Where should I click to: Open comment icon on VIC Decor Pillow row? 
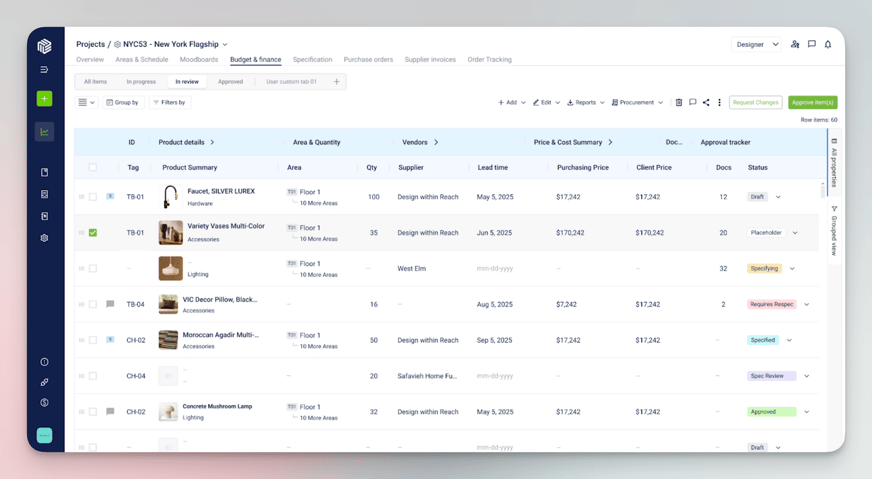pos(110,304)
